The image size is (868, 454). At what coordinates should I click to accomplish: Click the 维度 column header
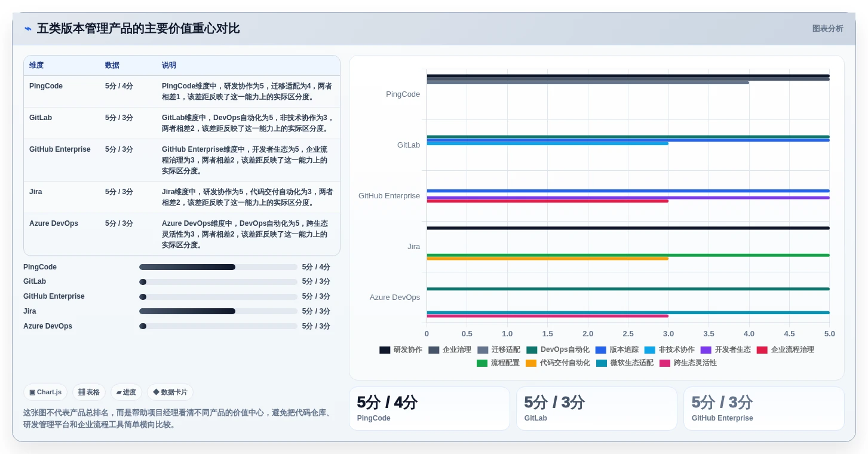(36, 66)
